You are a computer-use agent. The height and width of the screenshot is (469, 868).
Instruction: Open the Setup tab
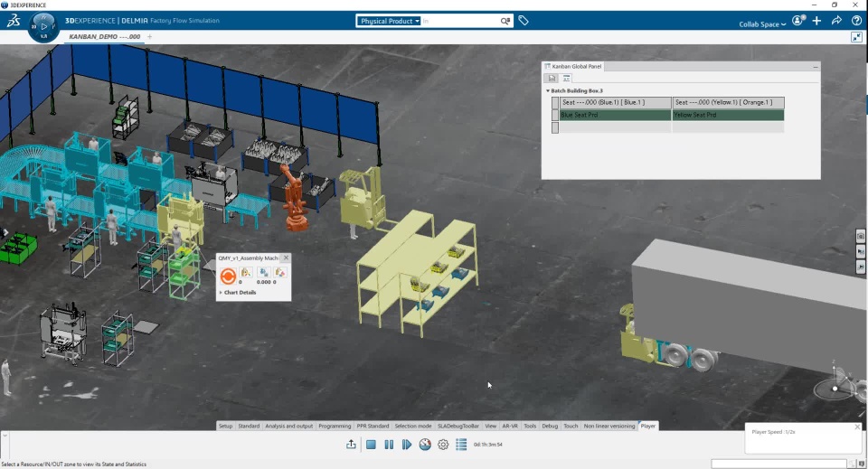[x=225, y=426]
